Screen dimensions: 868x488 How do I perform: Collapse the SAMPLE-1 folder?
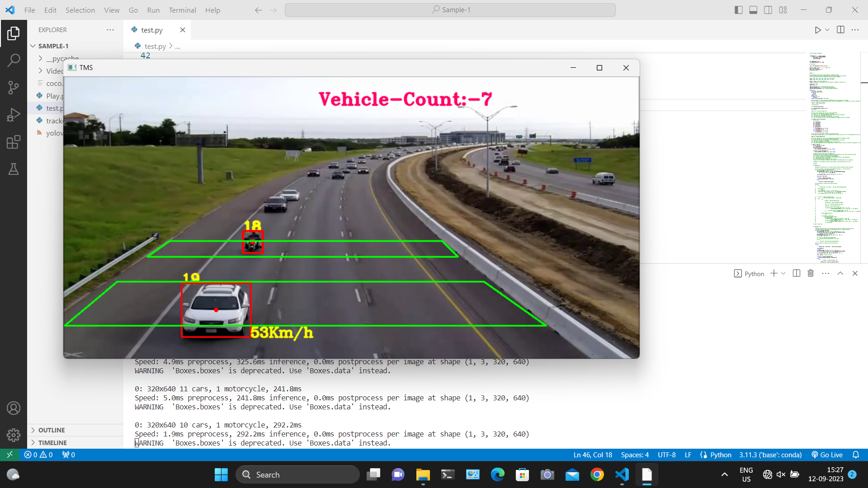[x=33, y=46]
